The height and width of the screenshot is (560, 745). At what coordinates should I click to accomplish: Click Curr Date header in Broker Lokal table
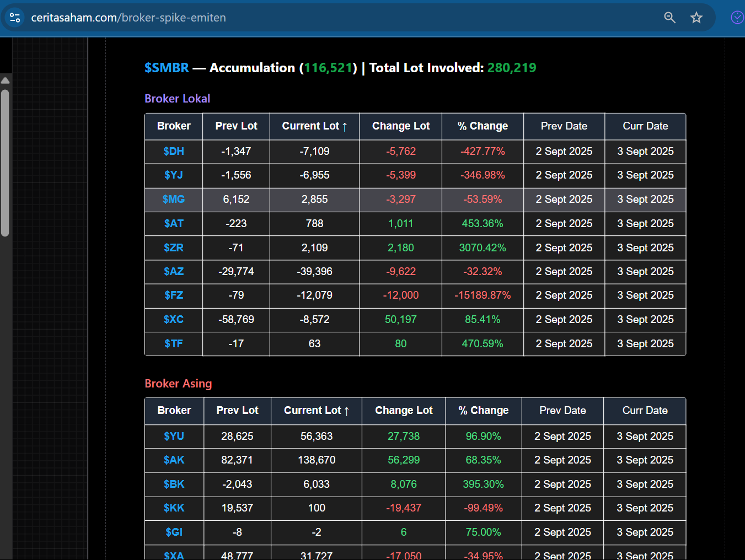pyautogui.click(x=645, y=126)
